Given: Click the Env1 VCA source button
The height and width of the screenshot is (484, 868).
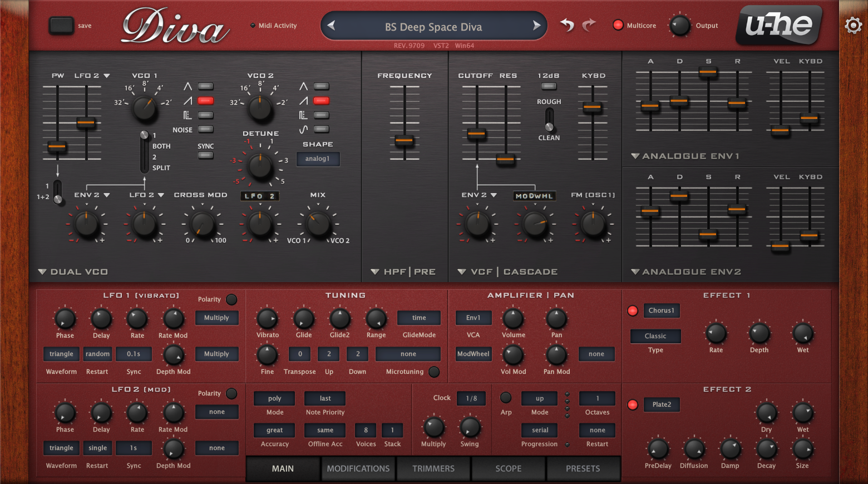Looking at the screenshot, I should click(473, 318).
